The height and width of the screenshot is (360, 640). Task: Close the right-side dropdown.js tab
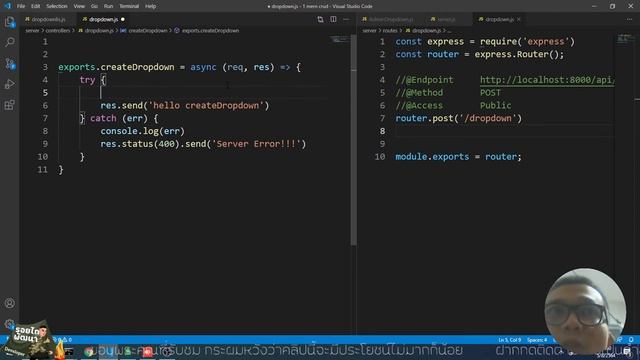[519, 19]
